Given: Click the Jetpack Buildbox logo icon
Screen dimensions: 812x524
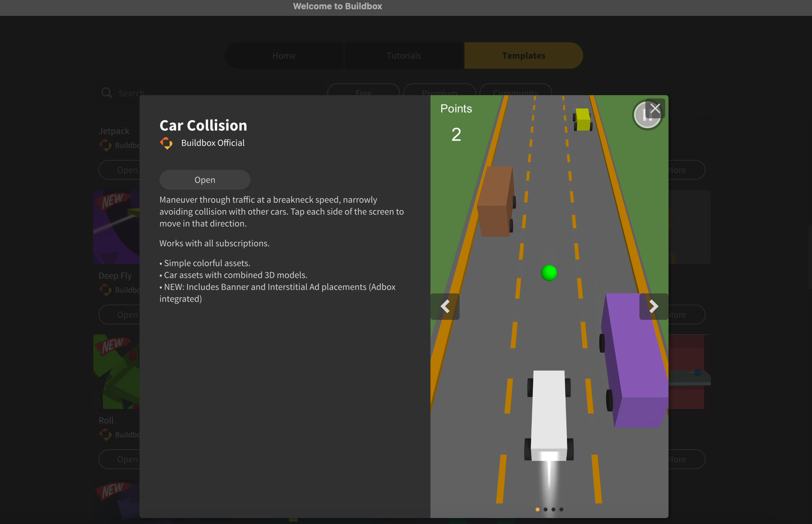Looking at the screenshot, I should tap(105, 145).
